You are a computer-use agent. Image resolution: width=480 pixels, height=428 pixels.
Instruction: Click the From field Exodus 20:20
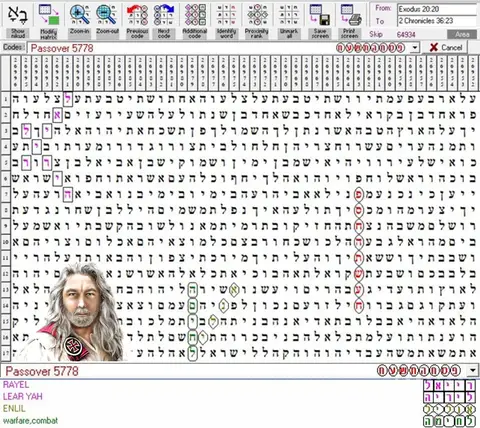click(x=437, y=9)
